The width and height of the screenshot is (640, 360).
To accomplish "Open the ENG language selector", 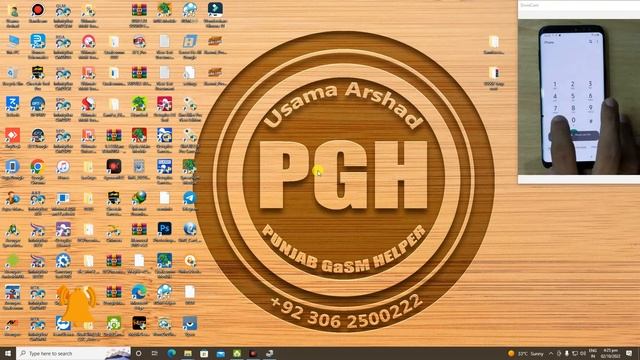I will 593,353.
